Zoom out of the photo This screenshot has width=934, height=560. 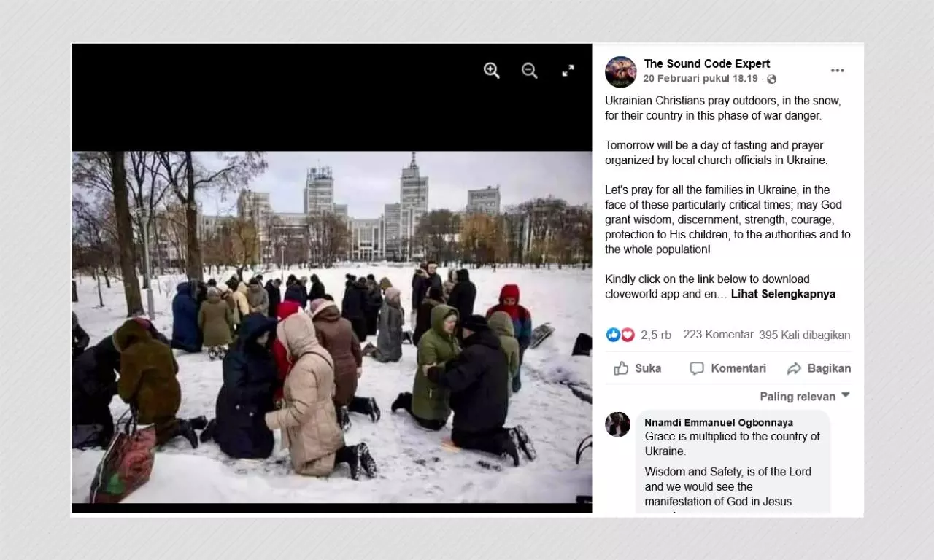[530, 71]
